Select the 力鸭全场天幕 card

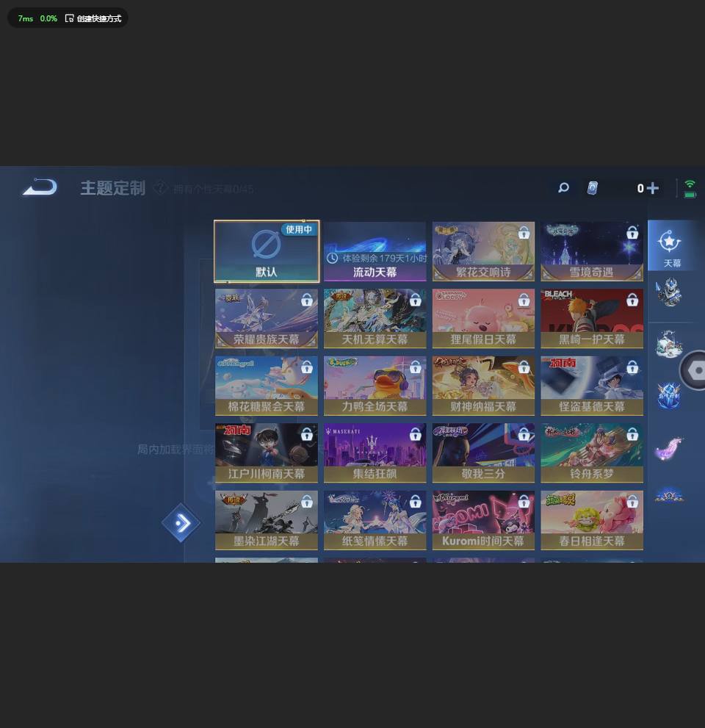pyautogui.click(x=375, y=386)
